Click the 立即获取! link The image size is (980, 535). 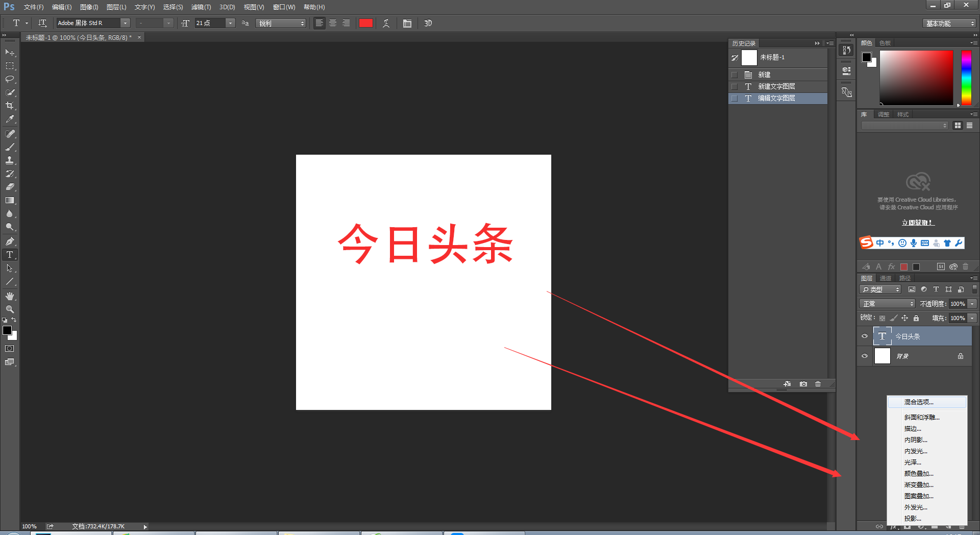[x=918, y=223]
